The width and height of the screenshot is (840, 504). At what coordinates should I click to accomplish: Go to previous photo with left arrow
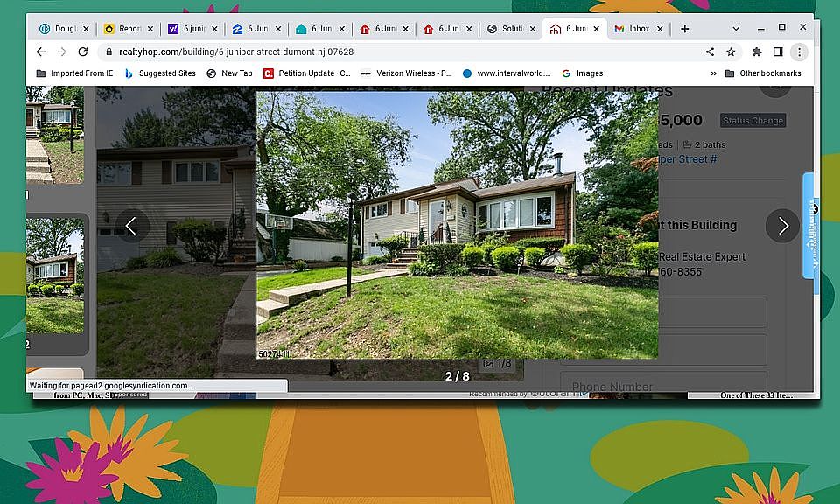131,226
